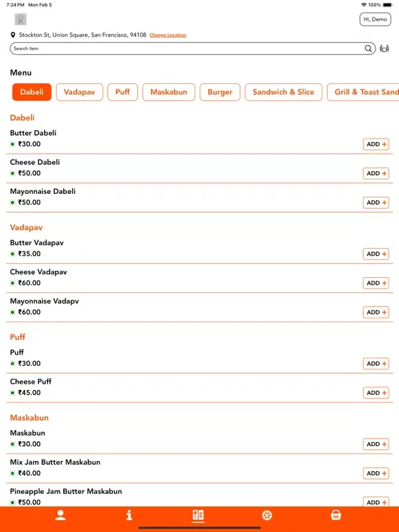The image size is (399, 532).
Task: Click the battery status icon
Action: click(x=388, y=5)
